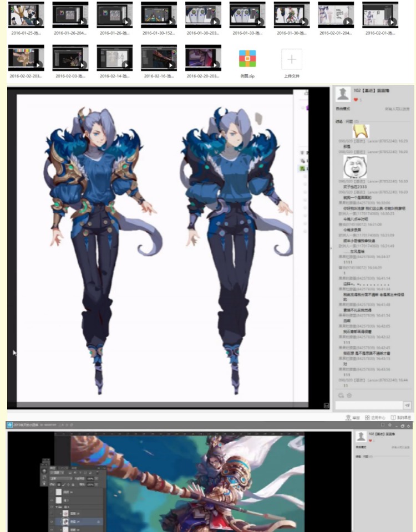Screen dimensions: 416x532
Task: Open the 2016-02-03 video thumbnail
Action: pyautogui.click(x=70, y=58)
